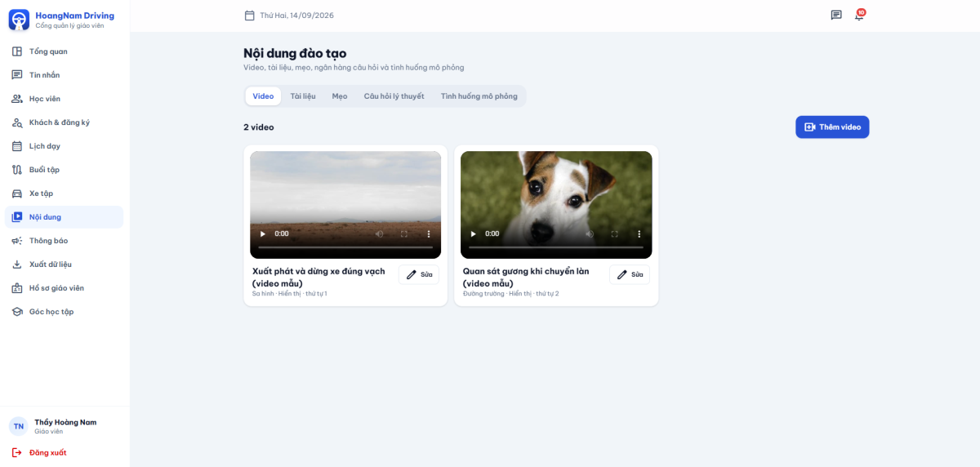The height and width of the screenshot is (467, 980).
Task: Click the text Đường trường · Hiển thị · thứ tự 2
Action: (x=511, y=294)
